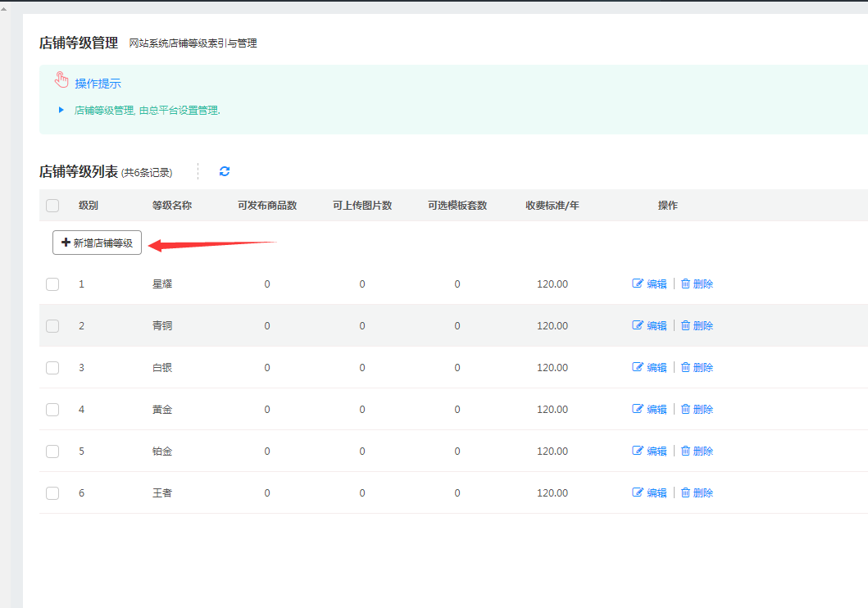Open the 编辑 link for 铂金 row
The width and height of the screenshot is (868, 608).
click(657, 451)
